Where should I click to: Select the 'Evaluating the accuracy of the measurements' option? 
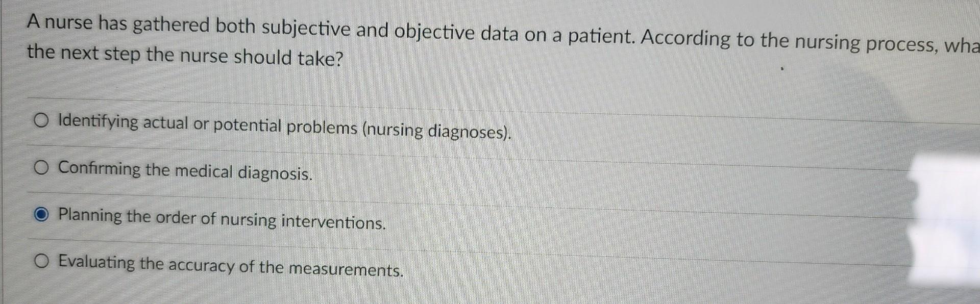[43, 261]
